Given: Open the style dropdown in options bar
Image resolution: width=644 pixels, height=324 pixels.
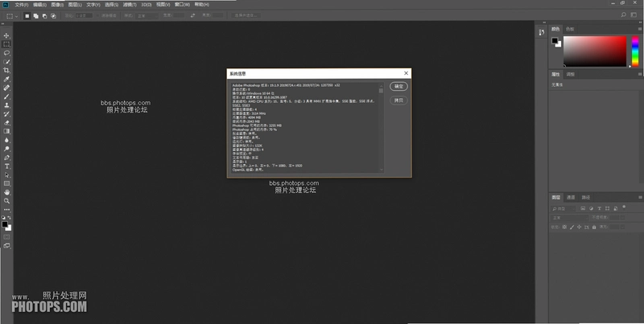Looking at the screenshot, I should 147,15.
